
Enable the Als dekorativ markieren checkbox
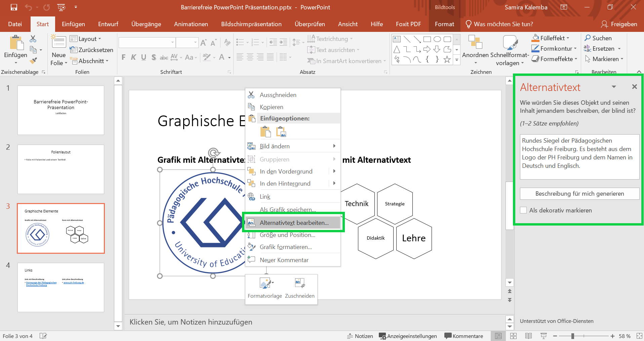(523, 210)
